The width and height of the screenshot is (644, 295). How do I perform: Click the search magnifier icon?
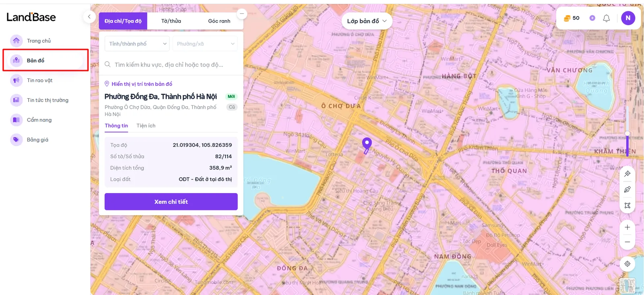coord(107,64)
